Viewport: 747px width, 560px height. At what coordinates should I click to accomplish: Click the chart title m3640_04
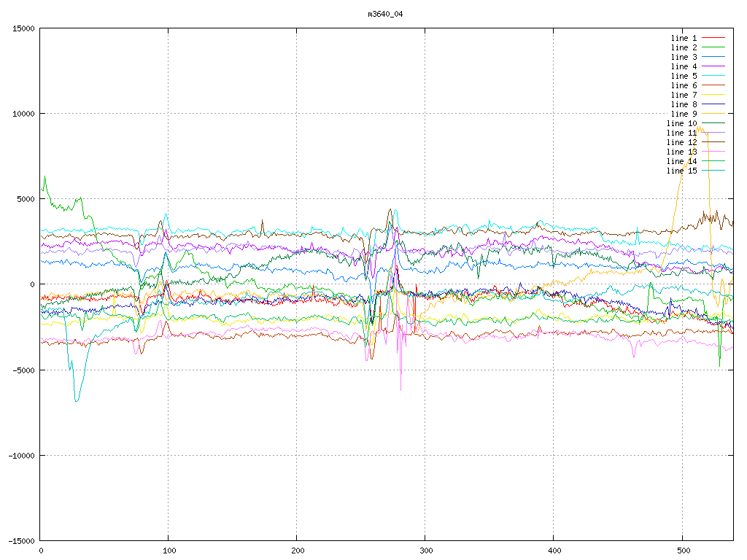384,14
